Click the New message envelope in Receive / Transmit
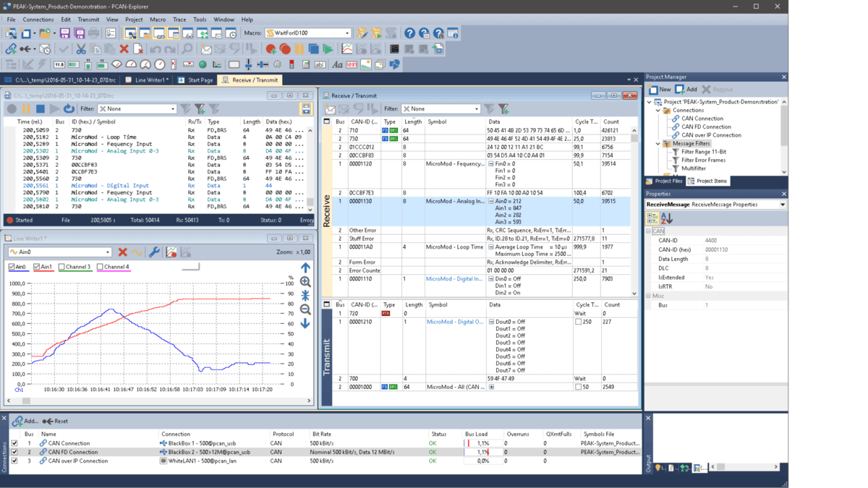868x488 pixels. (x=330, y=108)
